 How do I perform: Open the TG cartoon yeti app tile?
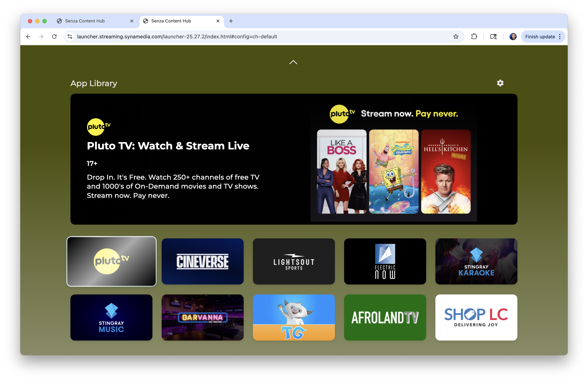coord(294,317)
